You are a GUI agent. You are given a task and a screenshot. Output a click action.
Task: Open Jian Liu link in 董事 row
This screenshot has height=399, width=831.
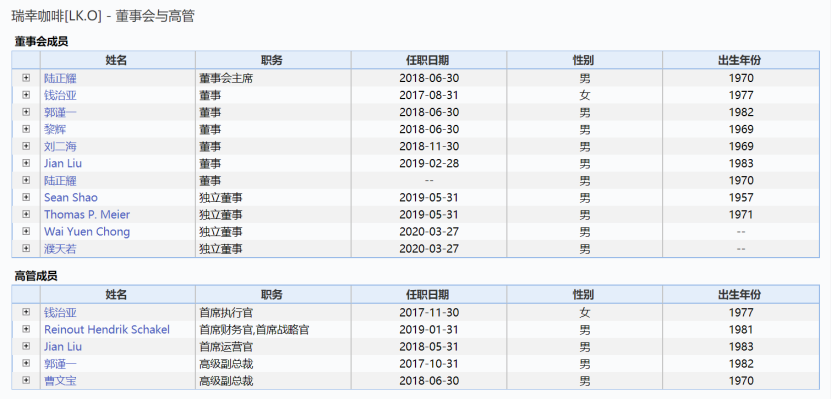[x=63, y=163]
